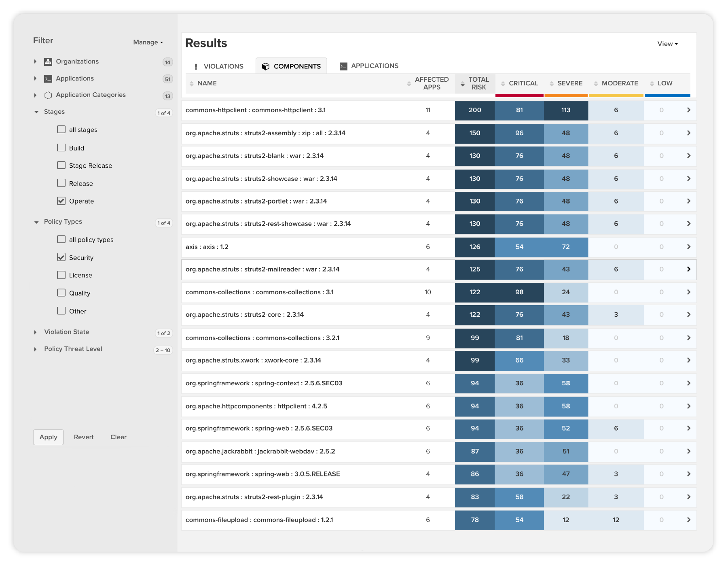Open org.springframework spring-web 3.0.5.RELEASE row
This screenshot has height=567, width=728.
pyautogui.click(x=439, y=474)
